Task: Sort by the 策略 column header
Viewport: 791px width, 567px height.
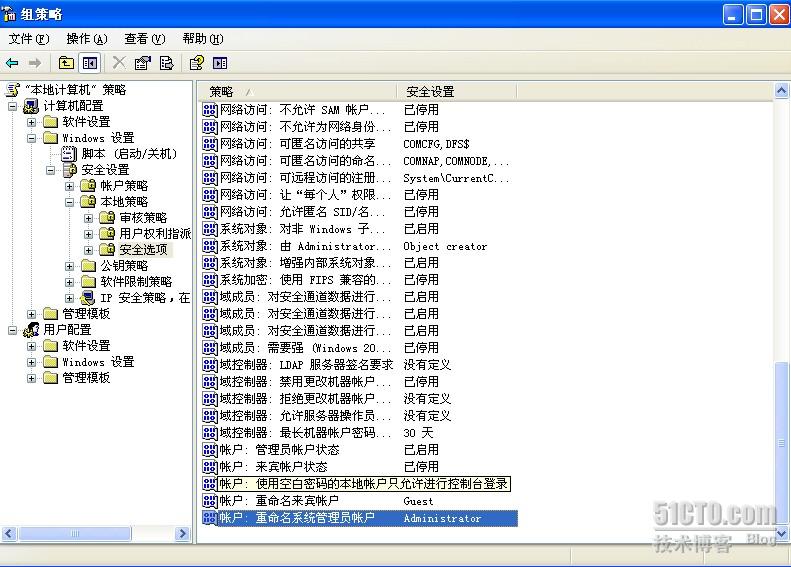Action: click(x=297, y=91)
